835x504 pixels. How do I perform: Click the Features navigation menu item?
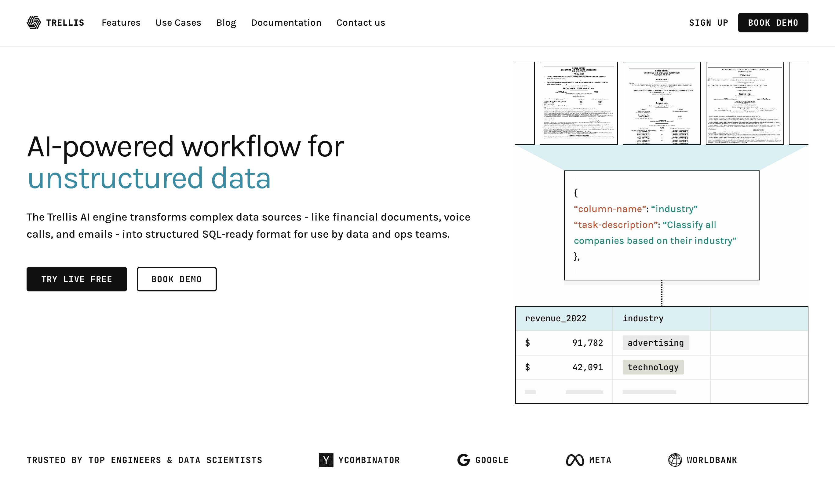(122, 23)
